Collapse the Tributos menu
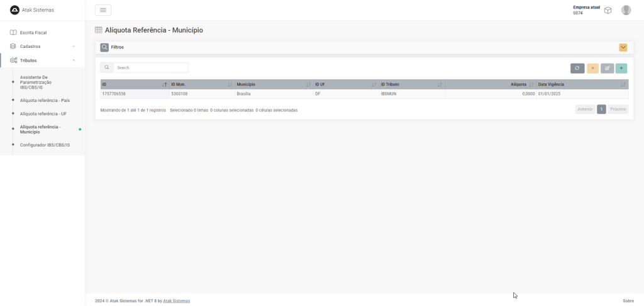644x306 pixels. (42, 60)
